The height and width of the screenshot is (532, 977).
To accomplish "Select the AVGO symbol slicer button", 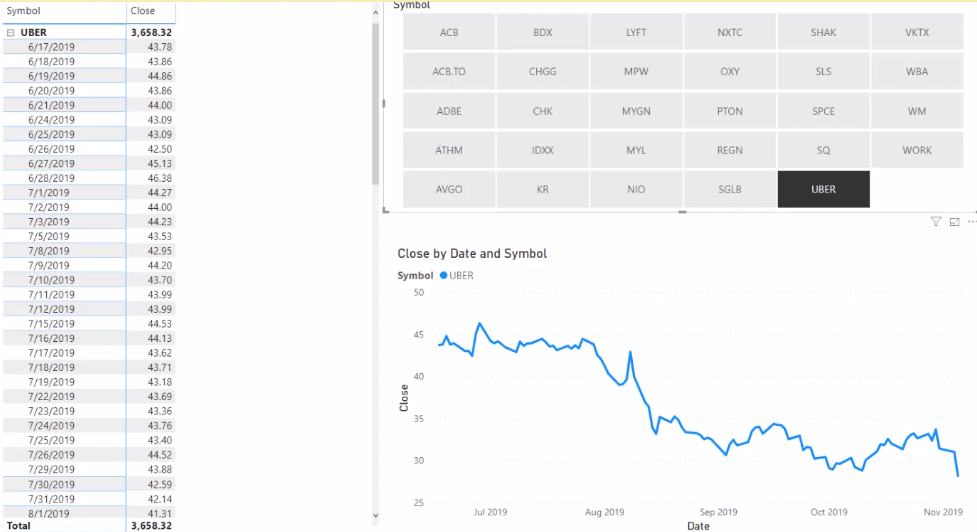I will (449, 189).
